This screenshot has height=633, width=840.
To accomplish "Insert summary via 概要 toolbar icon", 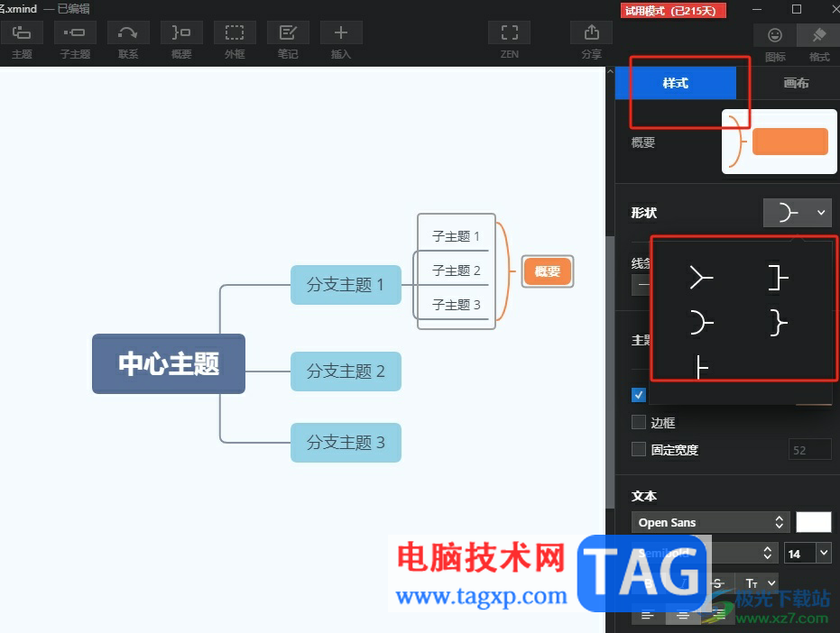I will [181, 32].
